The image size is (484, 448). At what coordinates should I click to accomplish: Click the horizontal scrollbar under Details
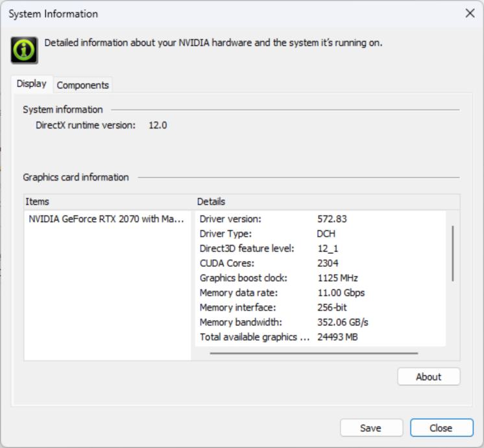point(314,353)
